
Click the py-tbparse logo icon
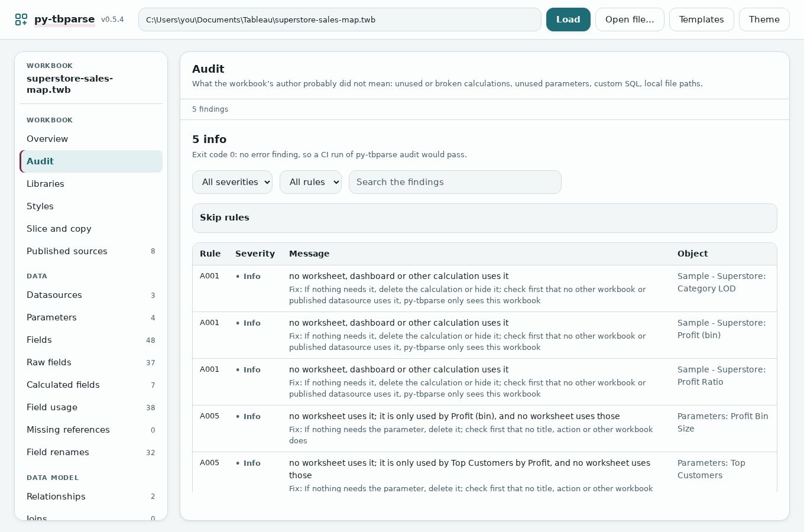[21, 20]
